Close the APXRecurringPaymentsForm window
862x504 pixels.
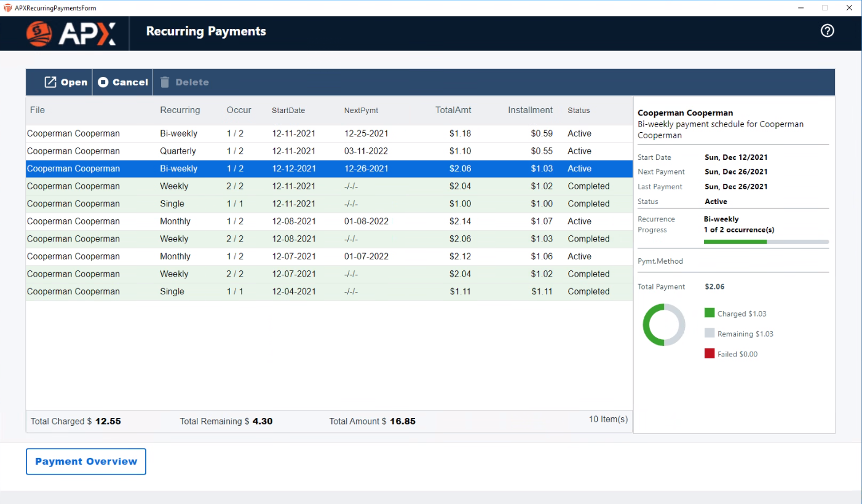pos(848,8)
